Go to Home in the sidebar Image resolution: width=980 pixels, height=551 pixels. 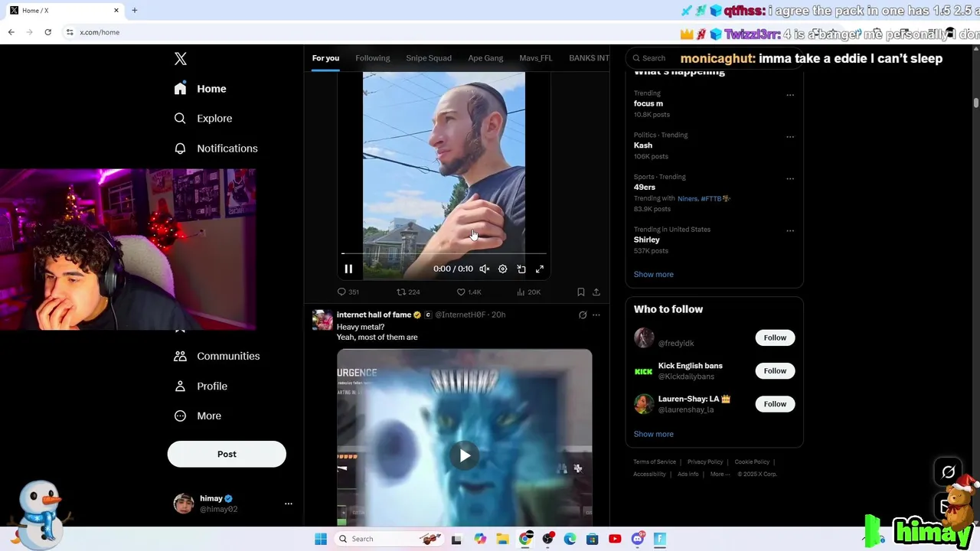click(200, 89)
